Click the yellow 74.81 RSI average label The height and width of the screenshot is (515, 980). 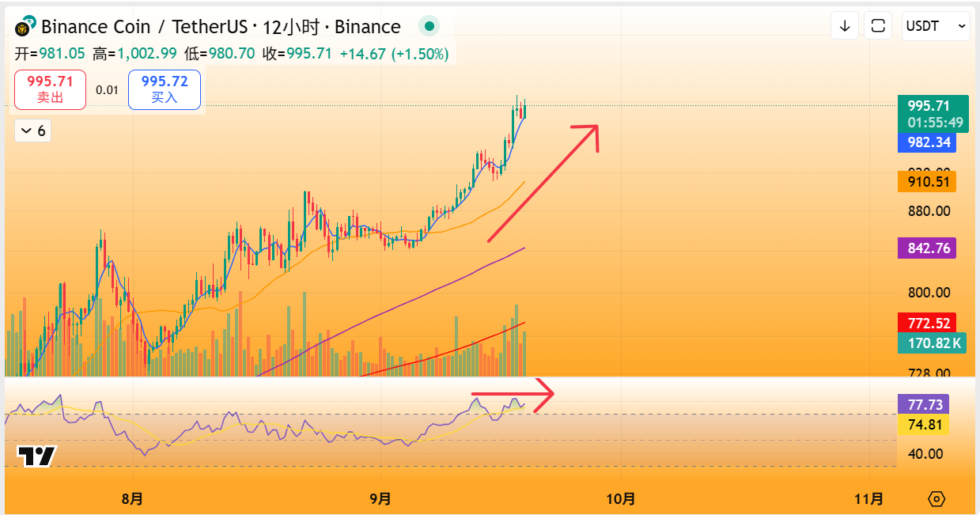pos(924,425)
